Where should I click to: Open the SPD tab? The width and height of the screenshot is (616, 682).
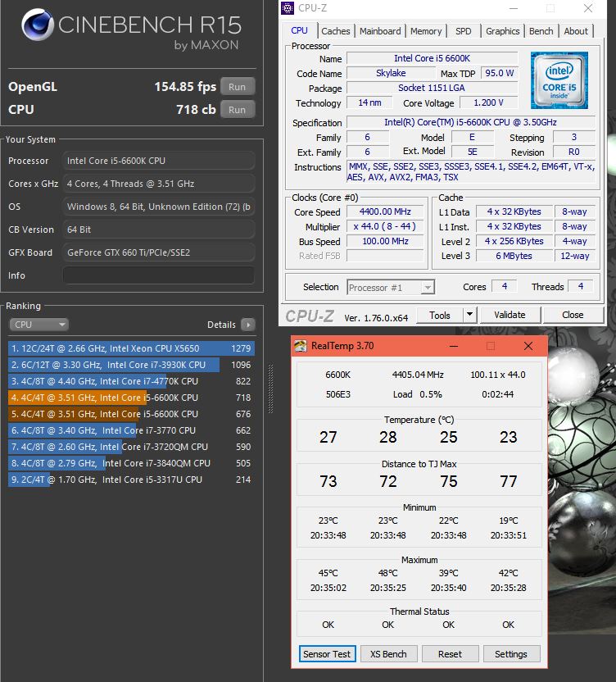[x=464, y=31]
